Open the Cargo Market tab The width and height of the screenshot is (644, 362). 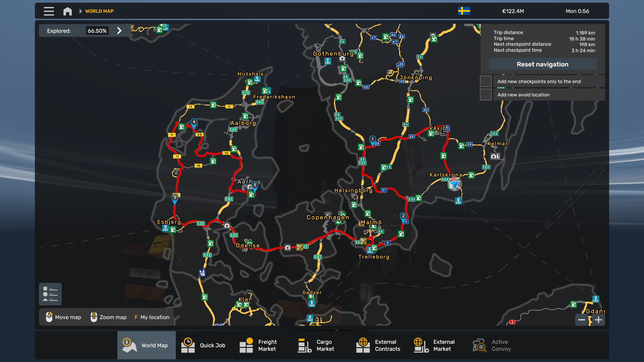[316, 345]
